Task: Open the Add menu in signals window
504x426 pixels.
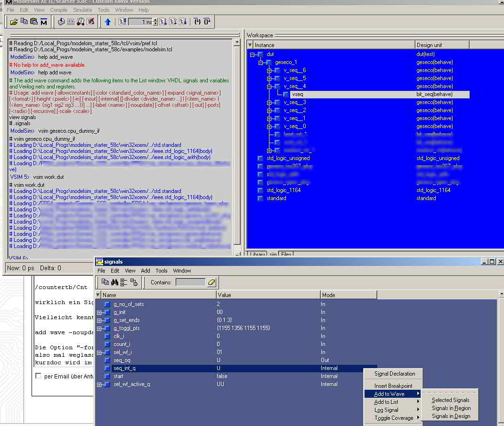Action: click(145, 271)
